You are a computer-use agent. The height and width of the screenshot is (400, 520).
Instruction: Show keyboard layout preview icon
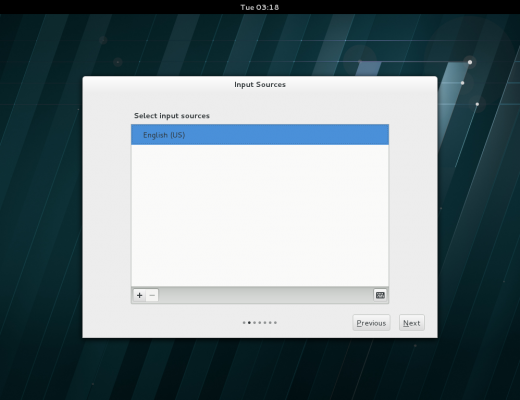(380, 295)
